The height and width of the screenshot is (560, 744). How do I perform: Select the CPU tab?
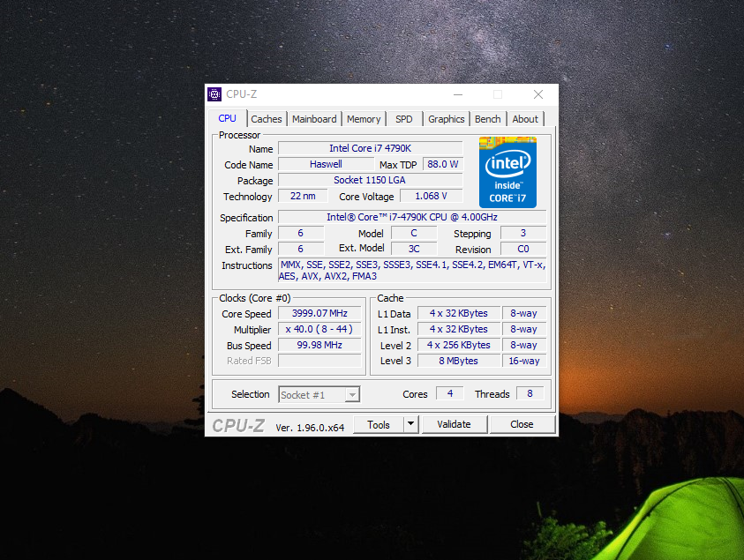coord(228,118)
